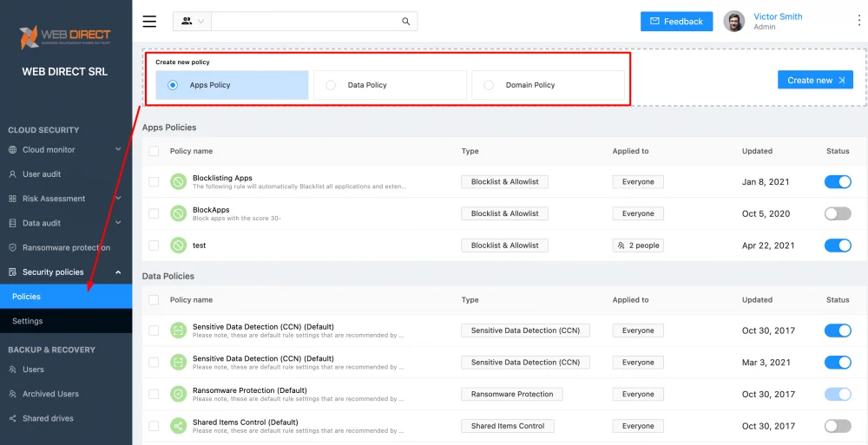Click the Web Direct logo
Viewport: 868px width, 445px height.
pyautogui.click(x=65, y=37)
